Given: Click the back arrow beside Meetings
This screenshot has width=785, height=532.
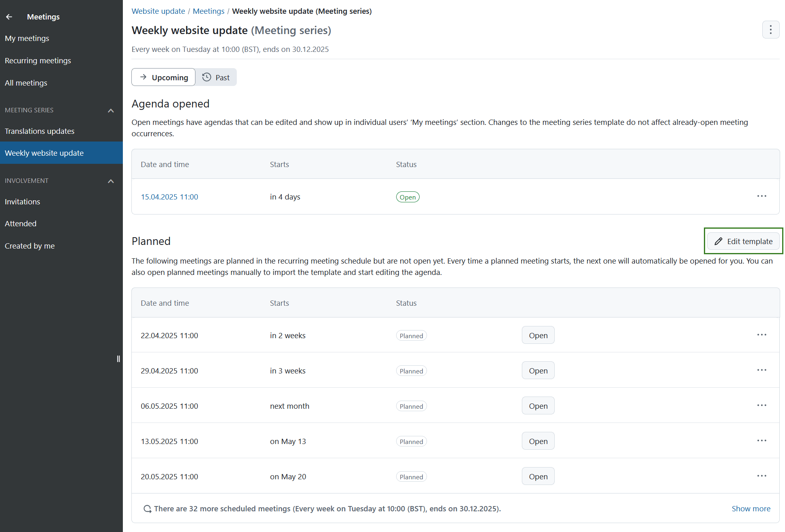Looking at the screenshot, I should [x=9, y=17].
